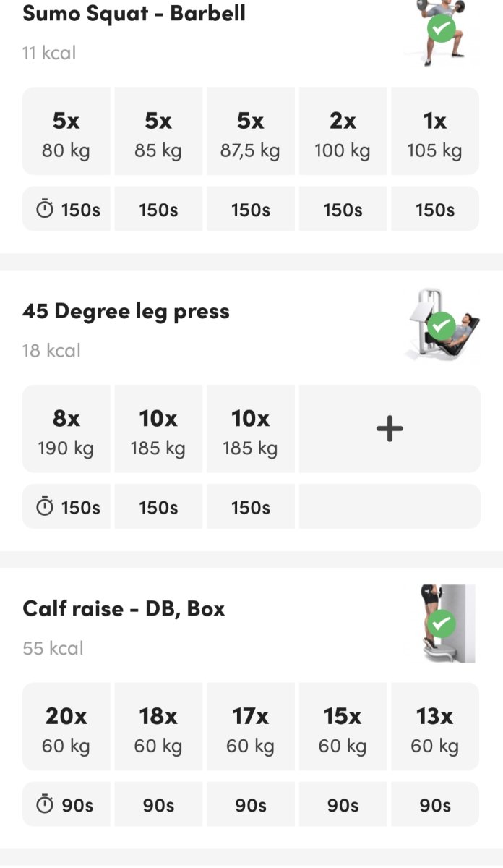Image resolution: width=503 pixels, height=868 pixels.
Task: Open the 8x 190 kg leg press set
Action: pyautogui.click(x=66, y=429)
